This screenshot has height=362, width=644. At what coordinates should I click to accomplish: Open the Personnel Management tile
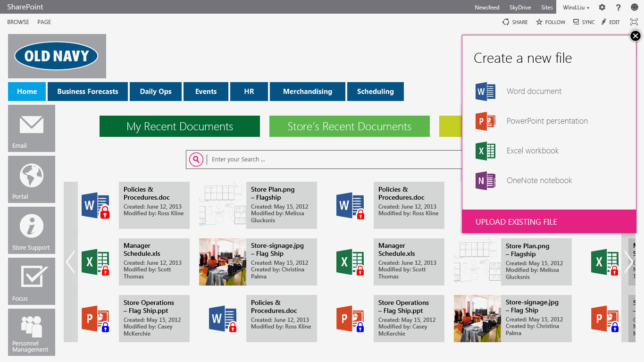pos(32,332)
